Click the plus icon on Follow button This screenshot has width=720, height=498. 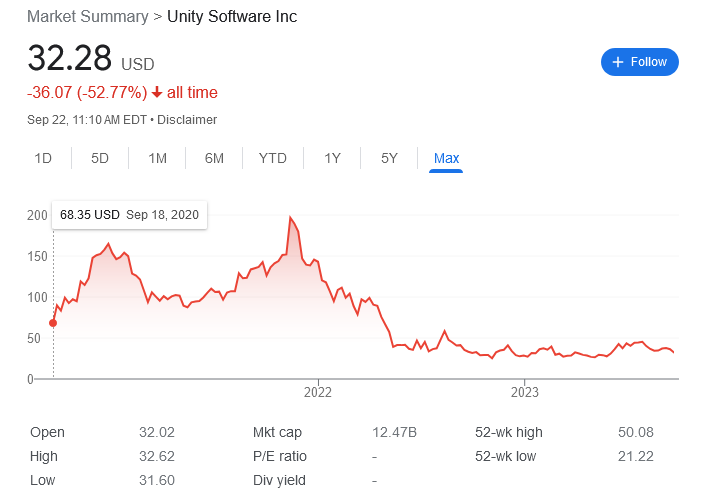point(618,62)
